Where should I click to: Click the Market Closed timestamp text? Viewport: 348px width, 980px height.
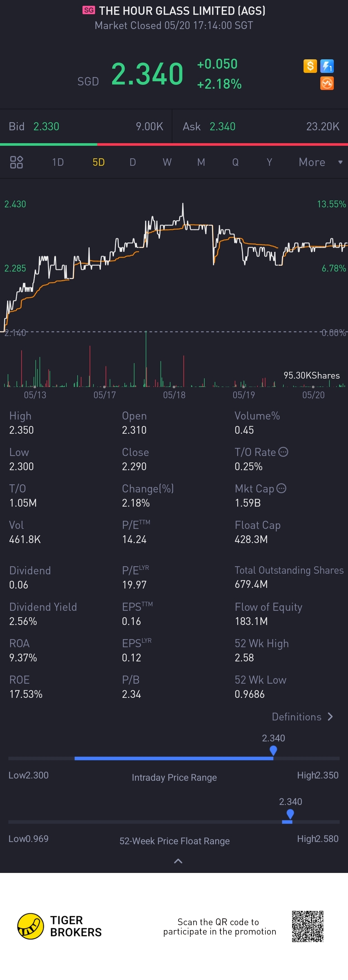(x=174, y=25)
